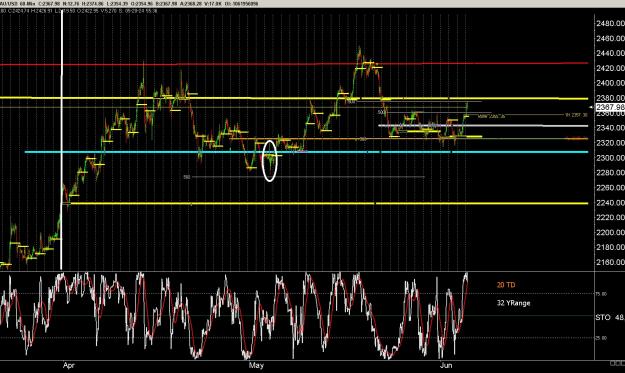Select the 2160.00 price axis label
The image size is (625, 373).
pyautogui.click(x=610, y=263)
